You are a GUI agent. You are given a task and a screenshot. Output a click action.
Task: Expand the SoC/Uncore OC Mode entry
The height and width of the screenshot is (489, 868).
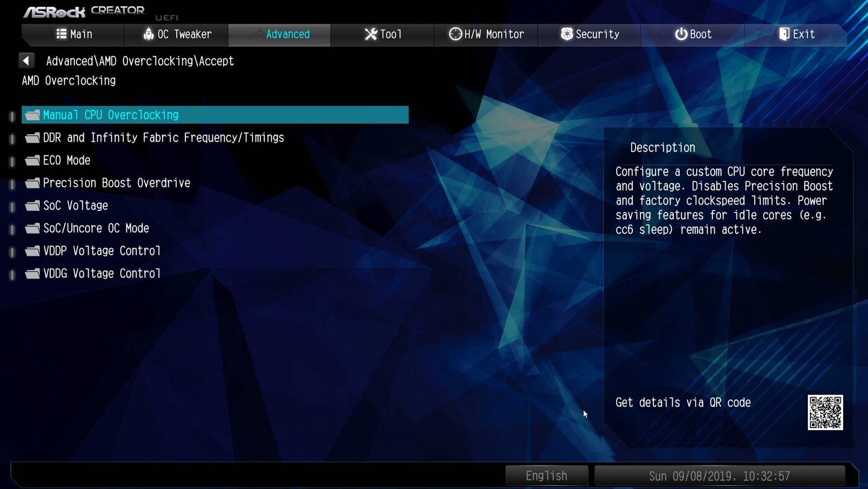point(95,228)
